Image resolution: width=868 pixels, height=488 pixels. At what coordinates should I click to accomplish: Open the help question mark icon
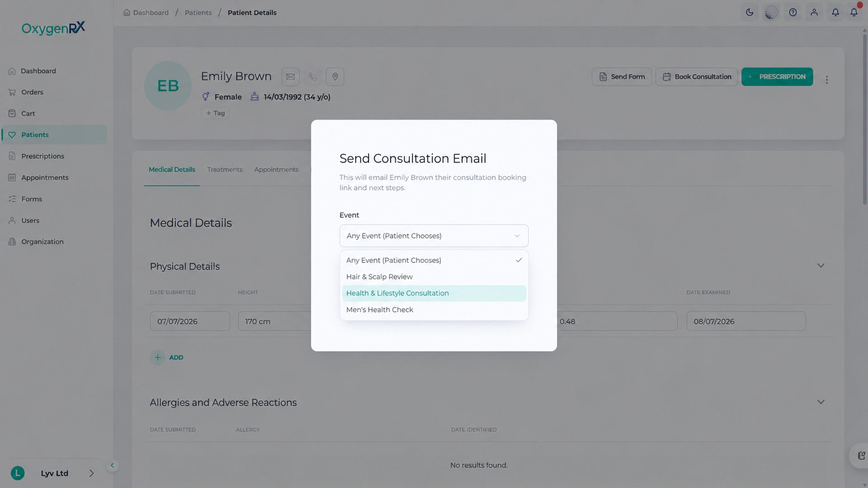793,13
